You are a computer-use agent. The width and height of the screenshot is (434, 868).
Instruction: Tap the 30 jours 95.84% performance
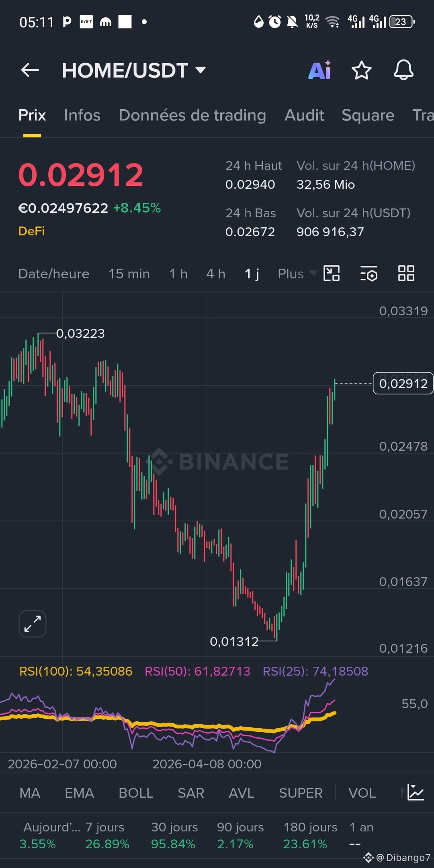tap(174, 835)
